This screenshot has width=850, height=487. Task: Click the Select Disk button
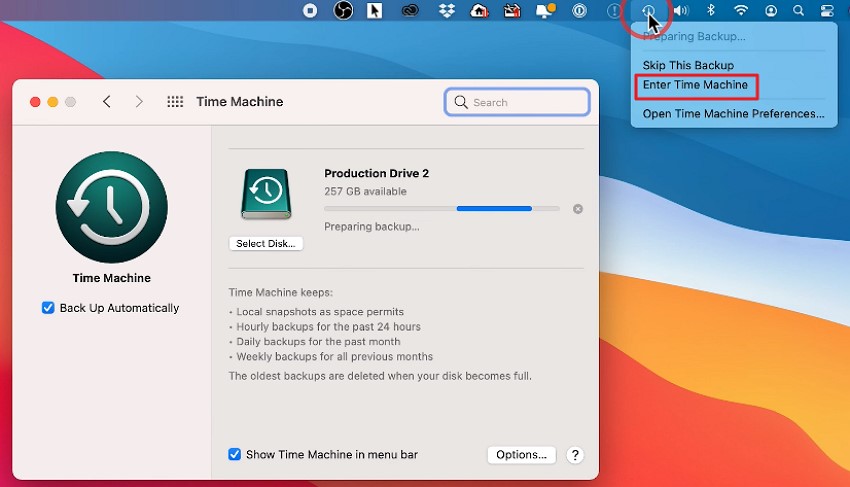coord(266,244)
